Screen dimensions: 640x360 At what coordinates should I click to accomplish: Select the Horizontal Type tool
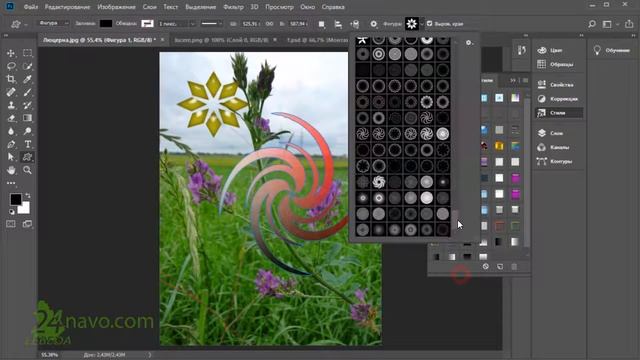click(27, 144)
